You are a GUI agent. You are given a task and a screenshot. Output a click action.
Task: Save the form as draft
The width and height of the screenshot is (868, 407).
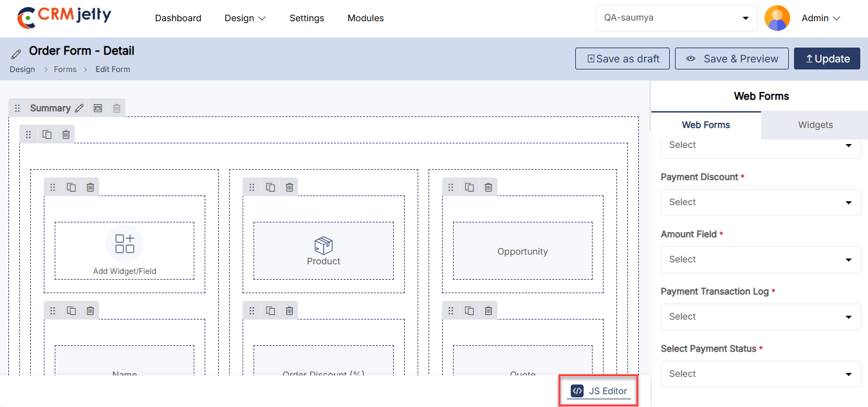click(622, 59)
